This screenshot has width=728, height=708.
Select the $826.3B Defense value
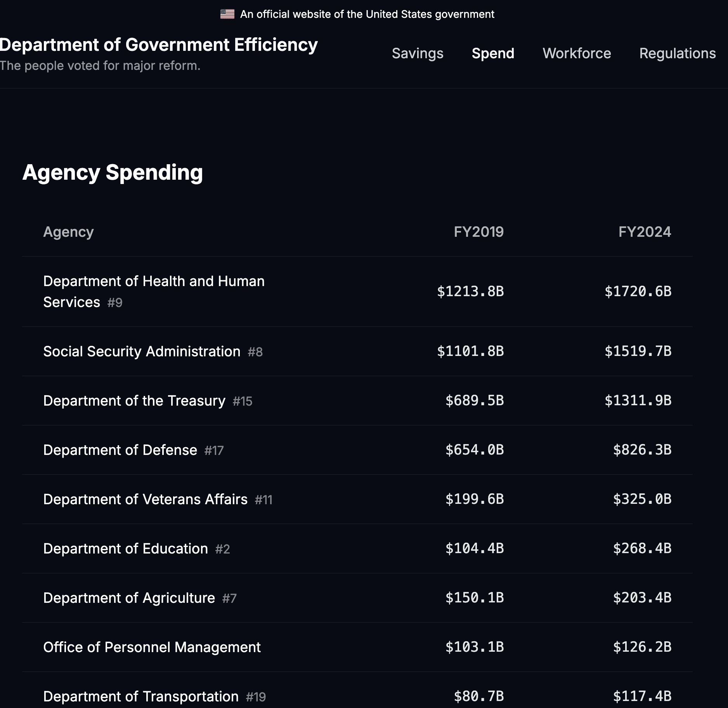(x=642, y=450)
